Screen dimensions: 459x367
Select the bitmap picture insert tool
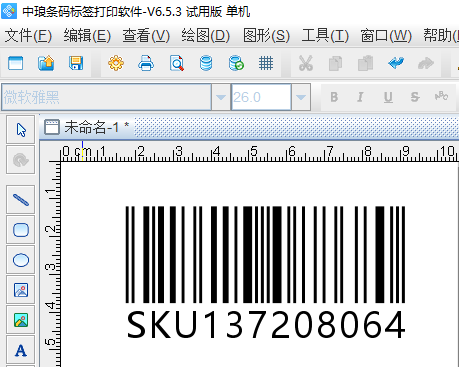click(x=21, y=320)
